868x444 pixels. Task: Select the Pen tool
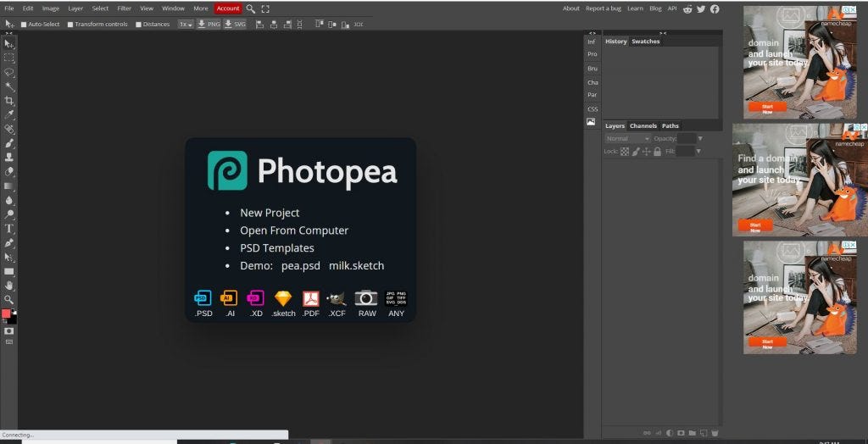pos(8,243)
